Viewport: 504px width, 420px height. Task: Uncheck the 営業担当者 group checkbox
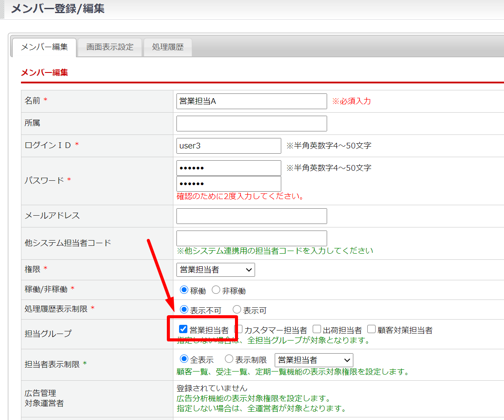click(183, 329)
